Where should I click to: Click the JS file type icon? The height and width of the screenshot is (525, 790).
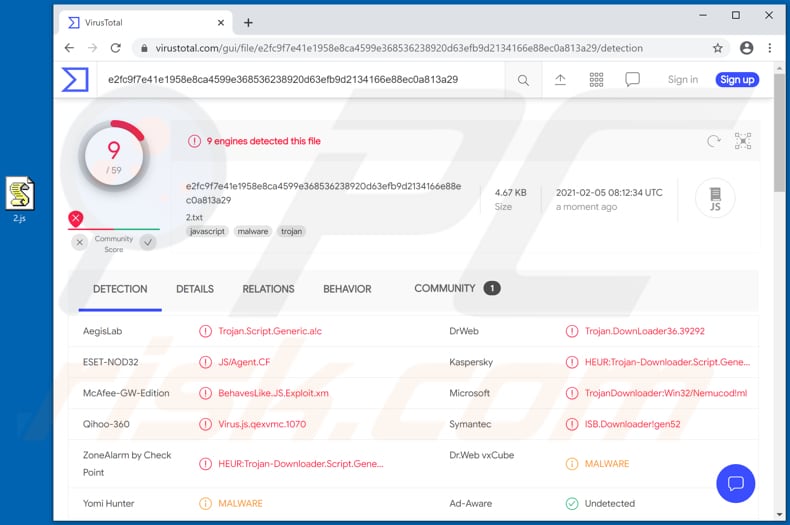click(715, 198)
